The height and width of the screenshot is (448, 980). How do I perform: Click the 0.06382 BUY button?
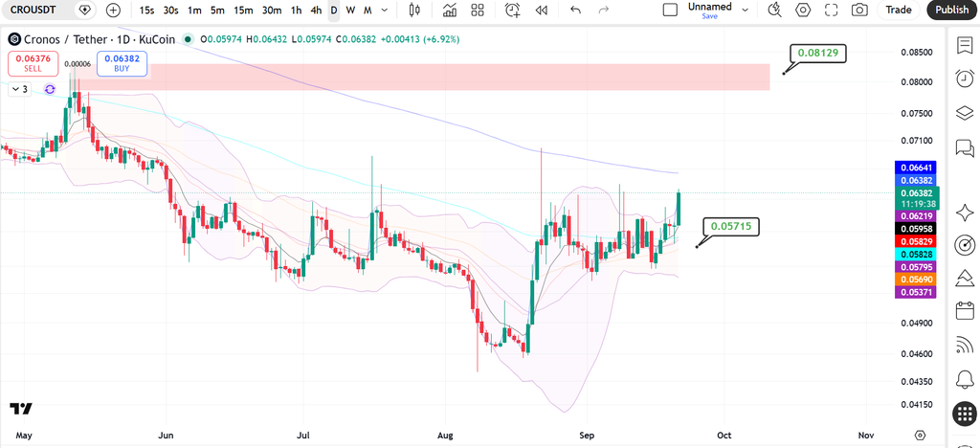pyautogui.click(x=122, y=63)
